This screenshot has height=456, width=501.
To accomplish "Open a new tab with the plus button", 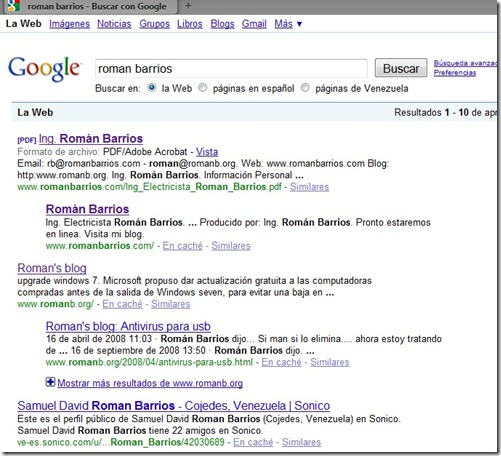I will click(x=188, y=6).
